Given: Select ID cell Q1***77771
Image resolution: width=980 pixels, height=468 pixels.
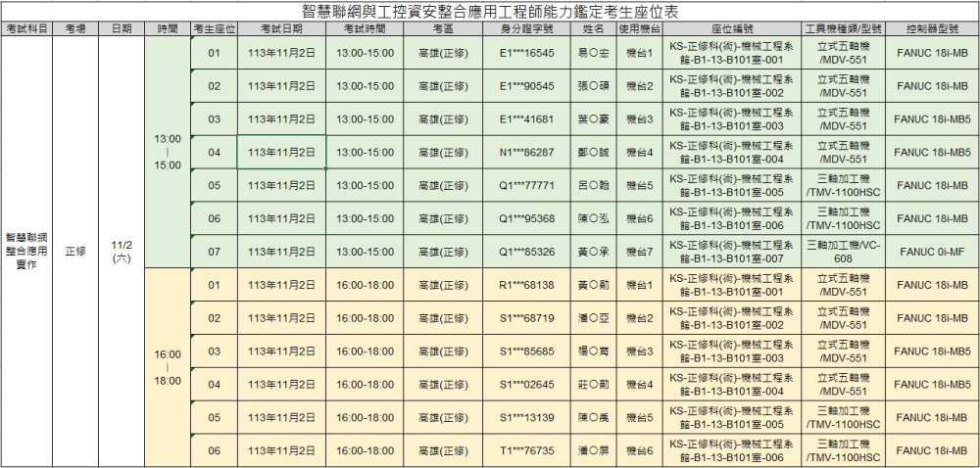Looking at the screenshot, I should (x=527, y=185).
